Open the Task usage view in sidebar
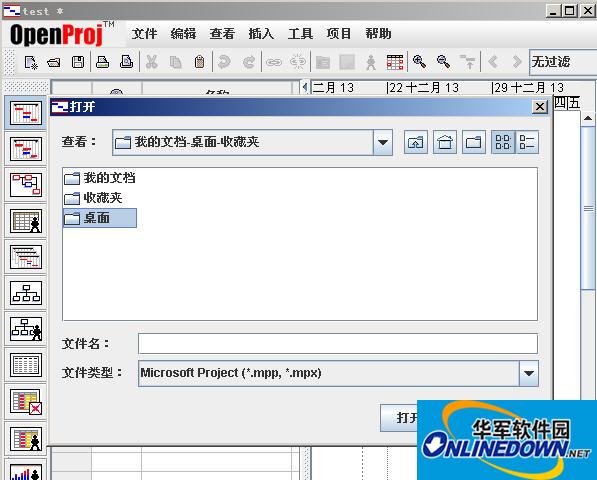Image resolution: width=597 pixels, height=480 pixels. point(26,403)
